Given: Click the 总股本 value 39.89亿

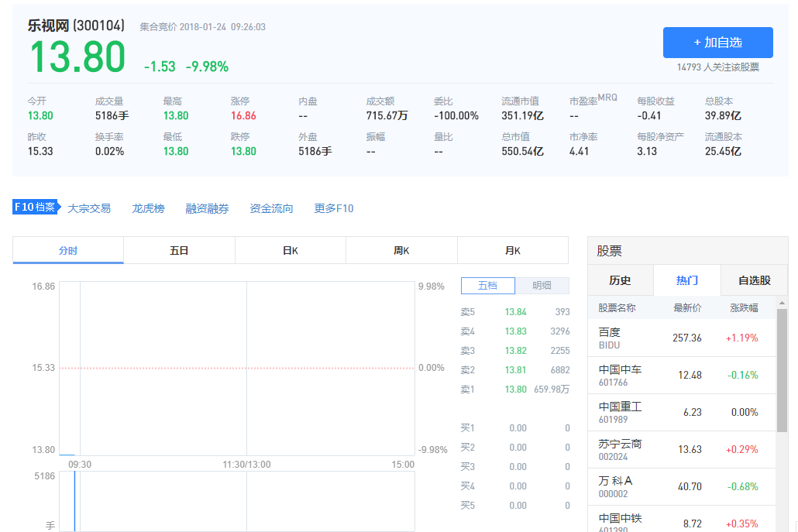Looking at the screenshot, I should point(723,115).
